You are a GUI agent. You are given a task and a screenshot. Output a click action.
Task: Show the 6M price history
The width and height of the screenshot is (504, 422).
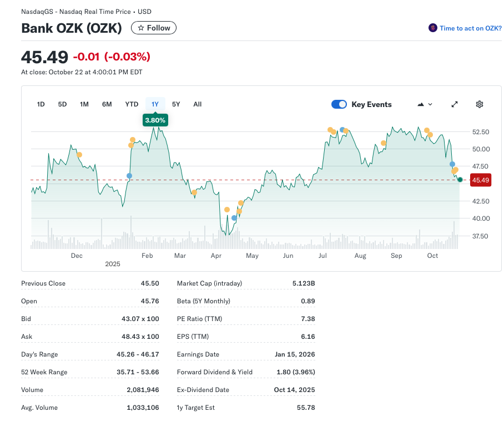point(107,104)
